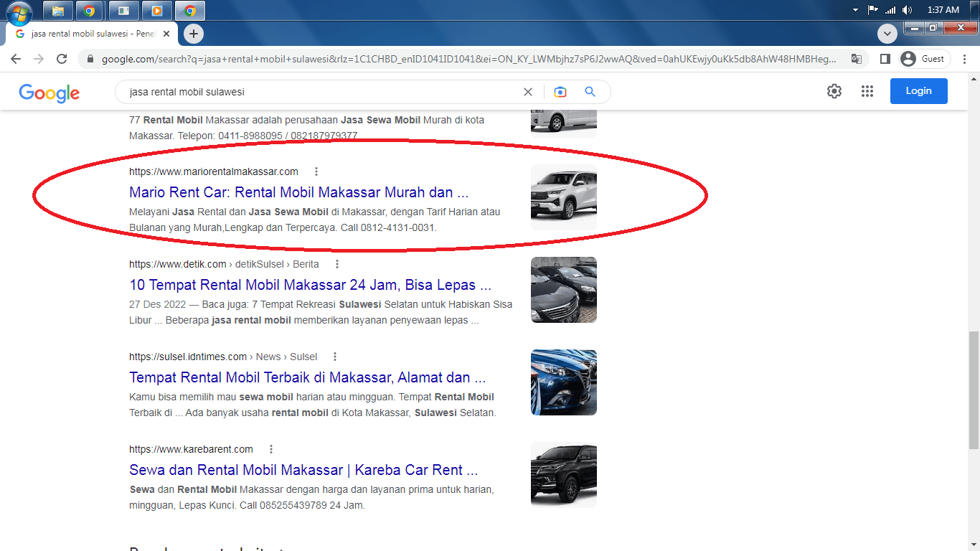Open more options for karebarent.com result
The height and width of the screenshot is (551, 980).
(x=271, y=449)
